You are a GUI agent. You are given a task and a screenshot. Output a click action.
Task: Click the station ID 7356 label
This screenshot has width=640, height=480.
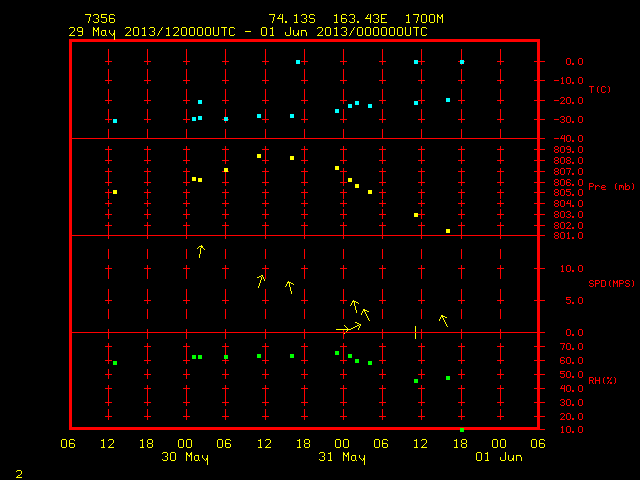(x=100, y=19)
